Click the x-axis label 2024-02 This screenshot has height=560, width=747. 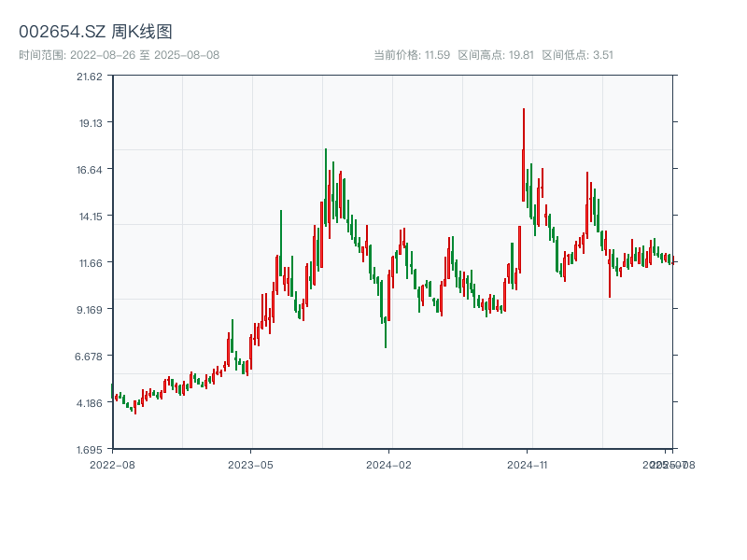(388, 465)
